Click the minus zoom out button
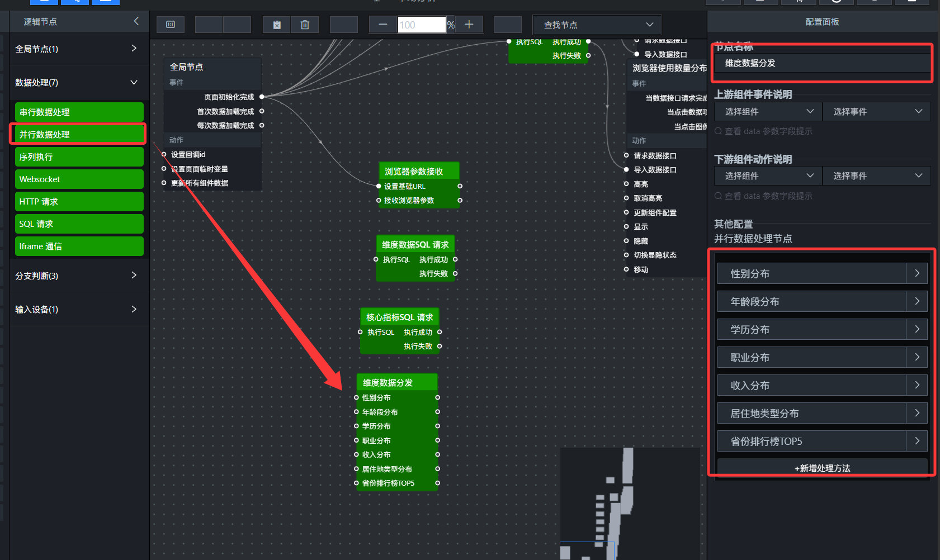This screenshot has height=560, width=940. (383, 25)
